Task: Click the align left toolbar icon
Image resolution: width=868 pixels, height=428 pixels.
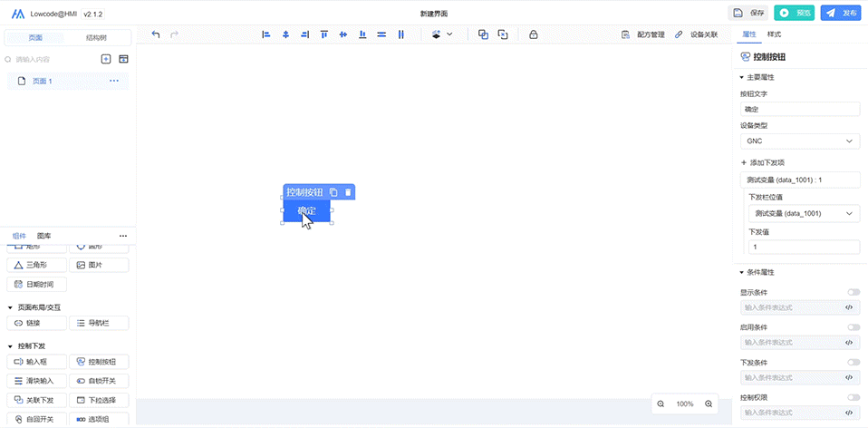Action: click(266, 34)
